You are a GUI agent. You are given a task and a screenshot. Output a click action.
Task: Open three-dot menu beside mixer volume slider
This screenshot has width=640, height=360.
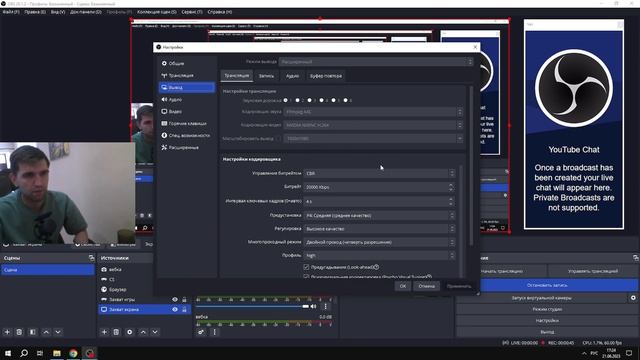coord(325,306)
